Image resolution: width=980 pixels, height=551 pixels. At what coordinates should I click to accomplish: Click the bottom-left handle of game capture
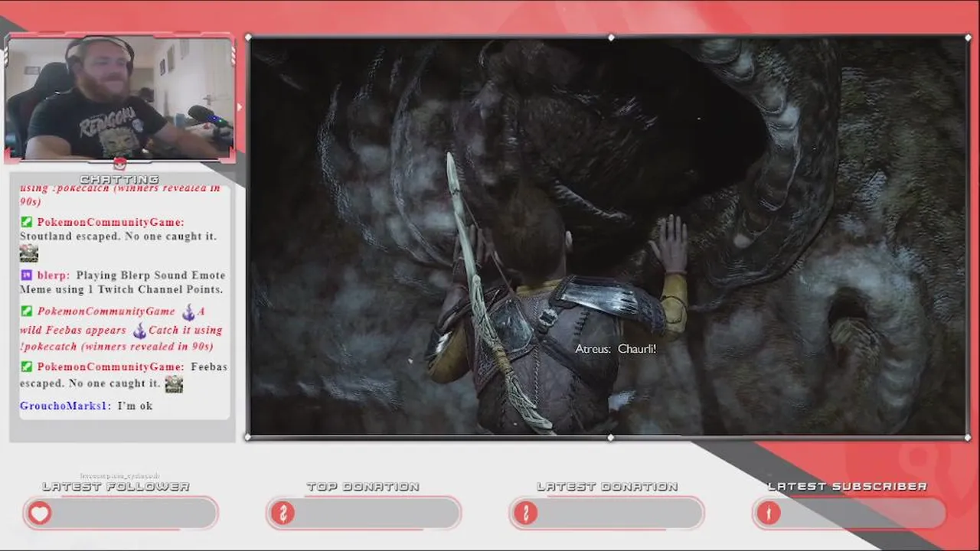tap(248, 437)
